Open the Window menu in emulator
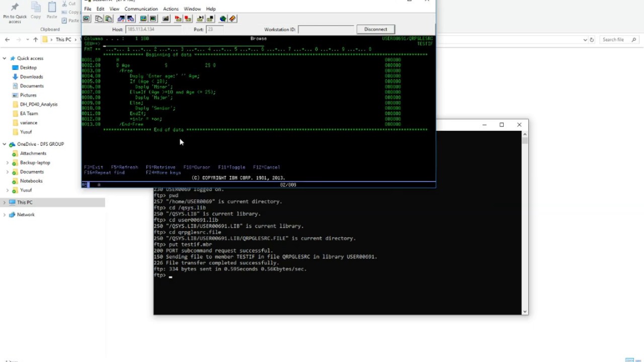 coord(192,9)
